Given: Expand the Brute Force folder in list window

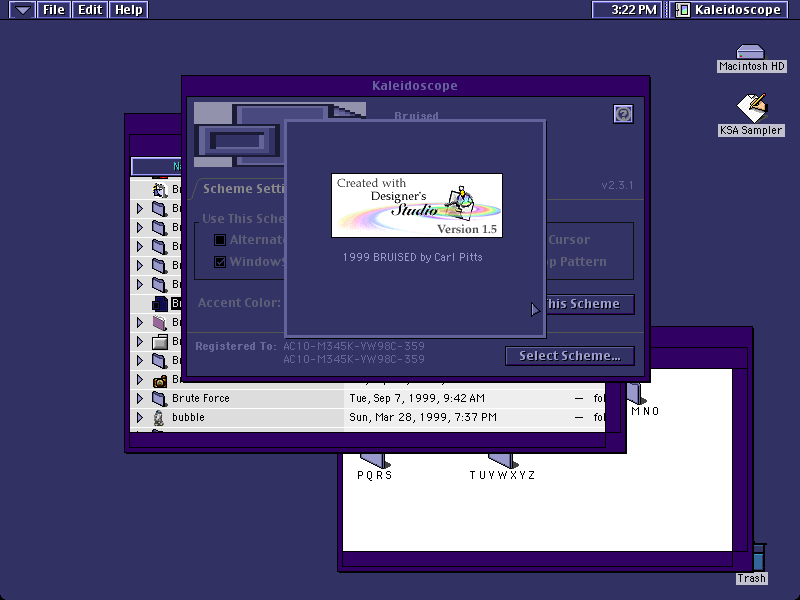Looking at the screenshot, I should pyautogui.click(x=140, y=398).
